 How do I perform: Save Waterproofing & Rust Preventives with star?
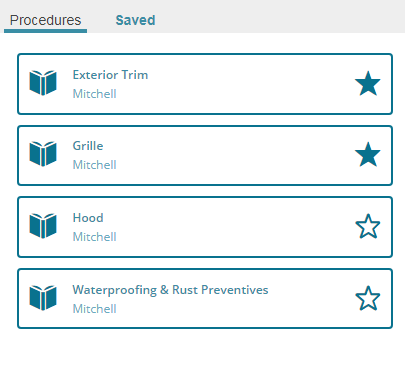368,298
